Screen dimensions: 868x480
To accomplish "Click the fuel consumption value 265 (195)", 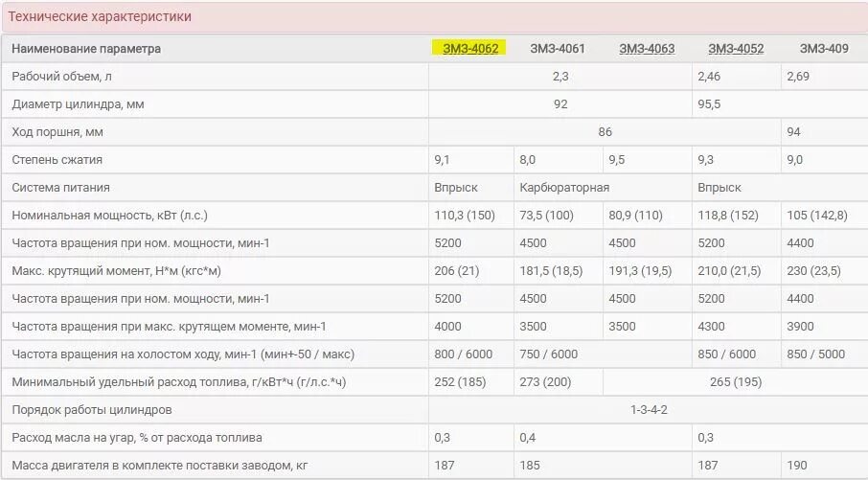I will (736, 382).
